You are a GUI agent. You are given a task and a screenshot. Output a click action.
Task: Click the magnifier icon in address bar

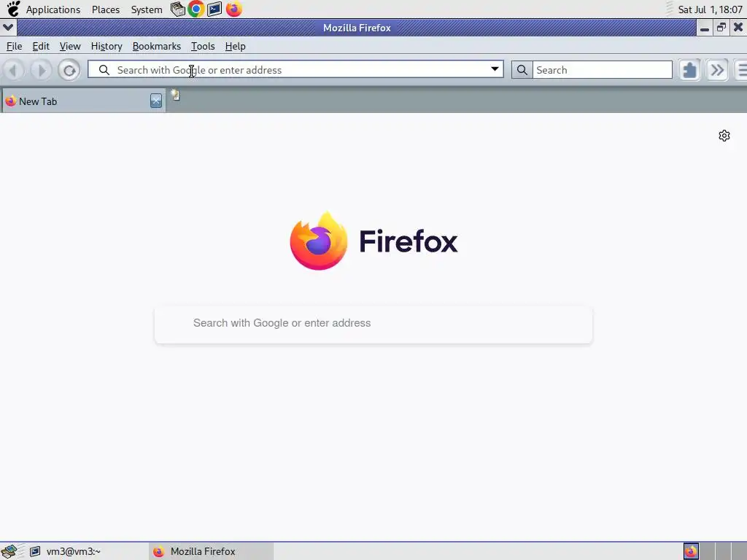[x=104, y=70]
